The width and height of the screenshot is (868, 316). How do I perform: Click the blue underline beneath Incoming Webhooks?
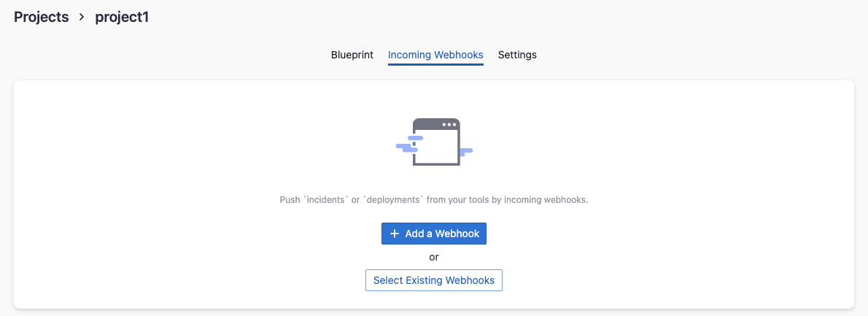pyautogui.click(x=435, y=64)
